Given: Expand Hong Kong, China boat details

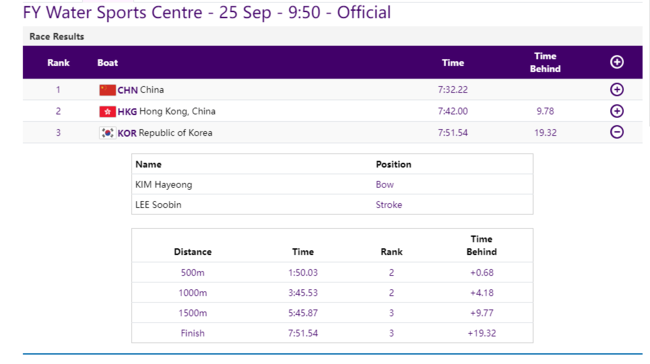Looking at the screenshot, I should point(616,111).
